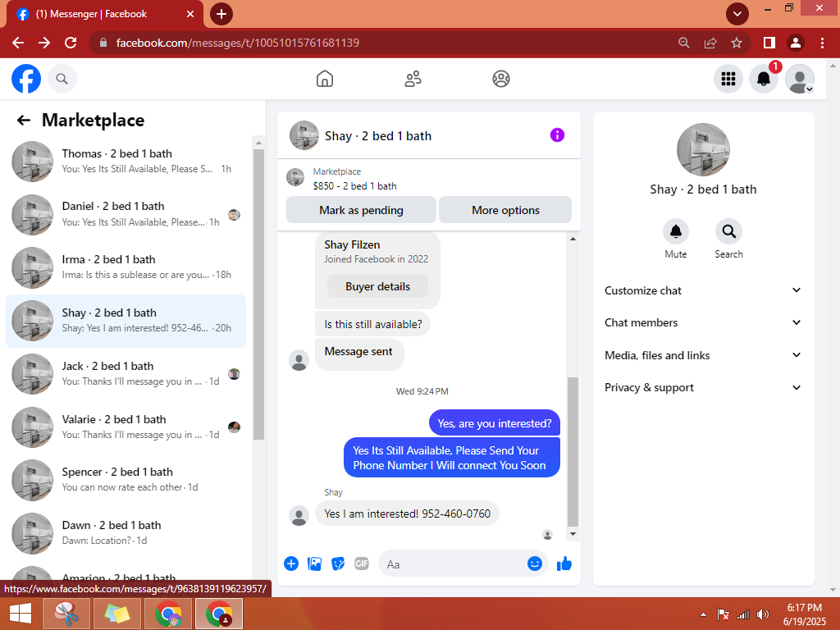Open Chrome tab search dropdown

pos(737,14)
